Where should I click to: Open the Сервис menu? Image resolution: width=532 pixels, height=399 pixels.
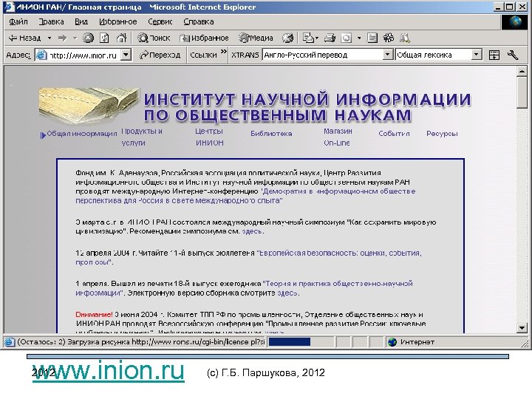tap(160, 21)
